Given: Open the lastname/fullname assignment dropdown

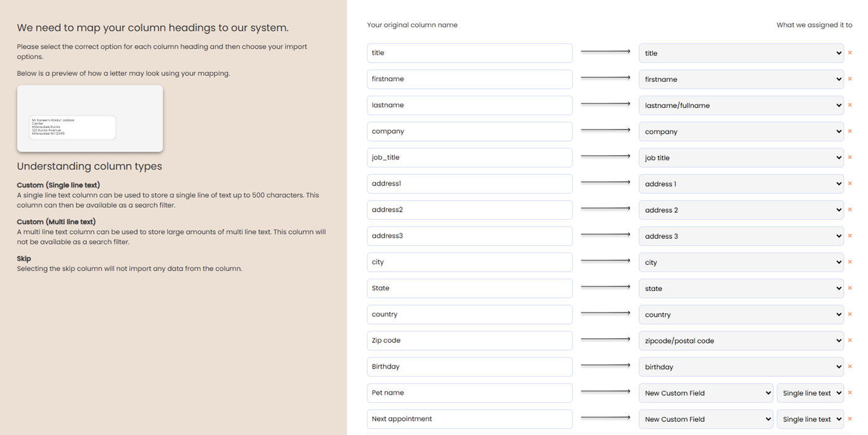Looking at the screenshot, I should [x=741, y=105].
